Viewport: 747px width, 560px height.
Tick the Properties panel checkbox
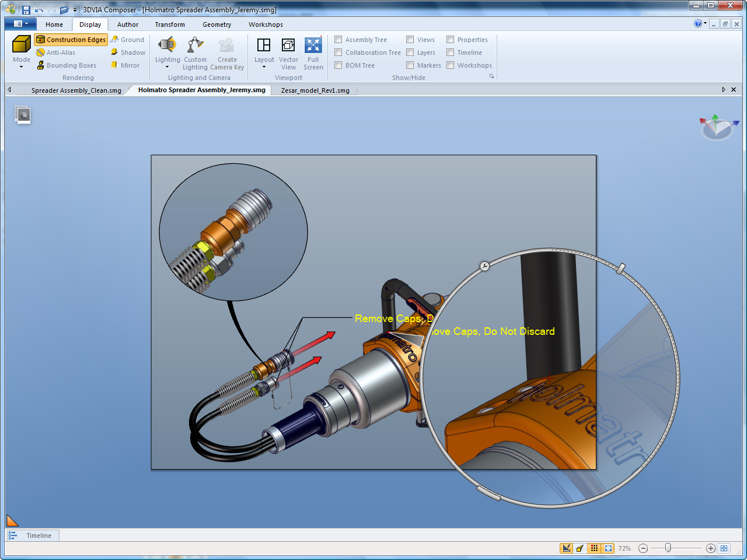(451, 40)
